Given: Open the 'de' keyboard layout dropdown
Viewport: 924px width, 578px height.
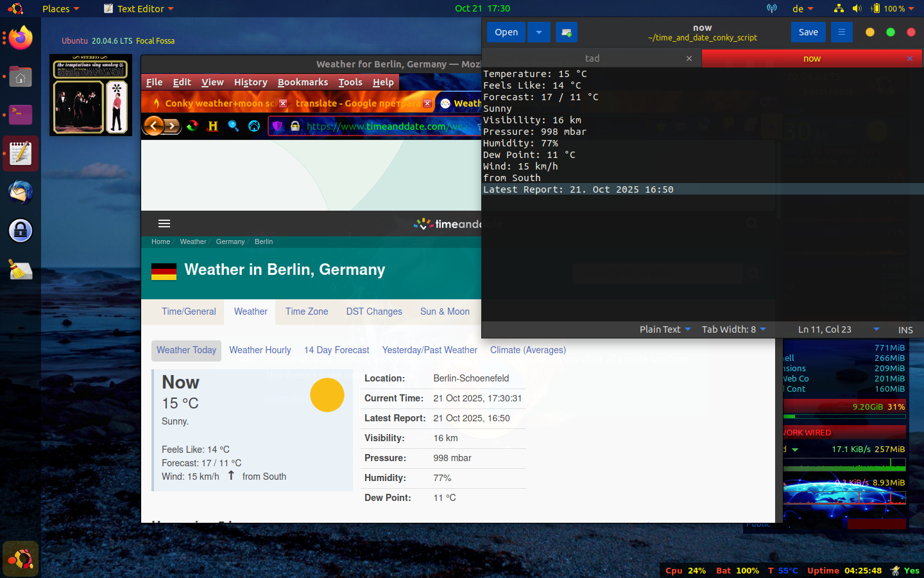Looking at the screenshot, I should click(803, 8).
